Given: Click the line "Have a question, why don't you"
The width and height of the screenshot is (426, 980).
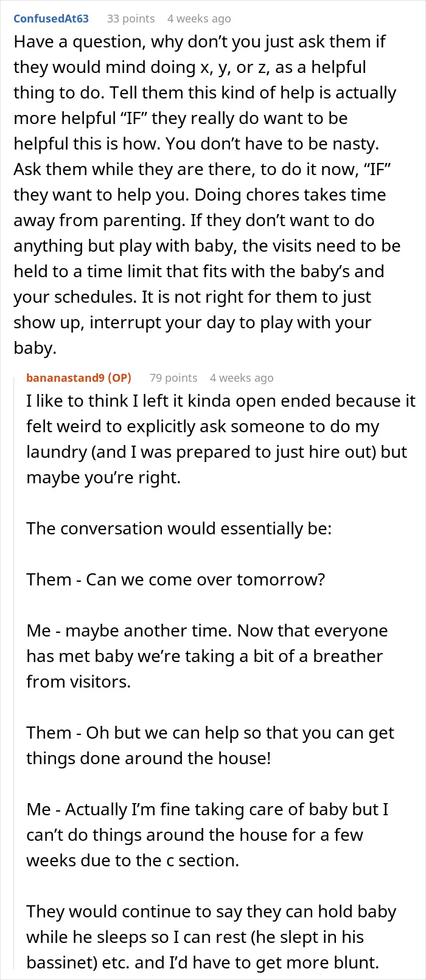Looking at the screenshot, I should (200, 42).
